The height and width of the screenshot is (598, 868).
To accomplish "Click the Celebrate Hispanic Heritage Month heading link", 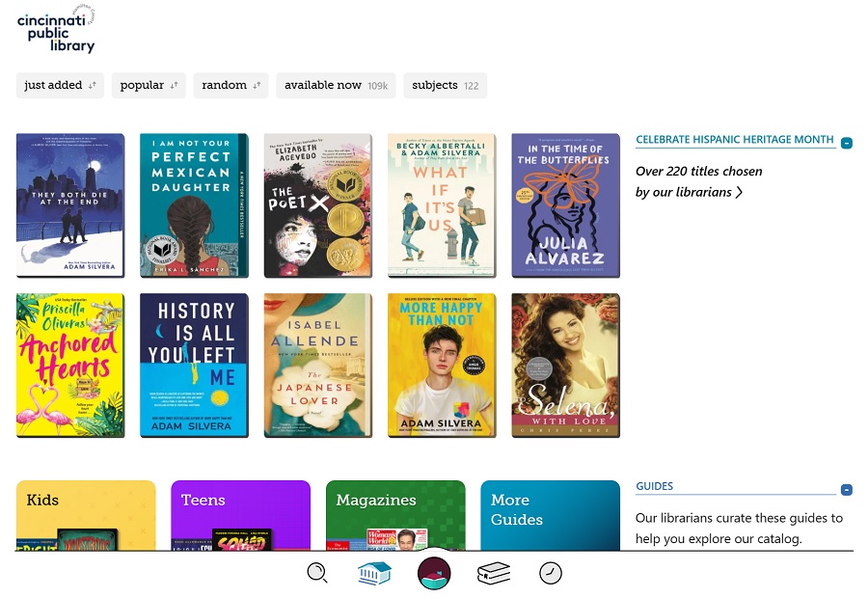I will (x=734, y=140).
